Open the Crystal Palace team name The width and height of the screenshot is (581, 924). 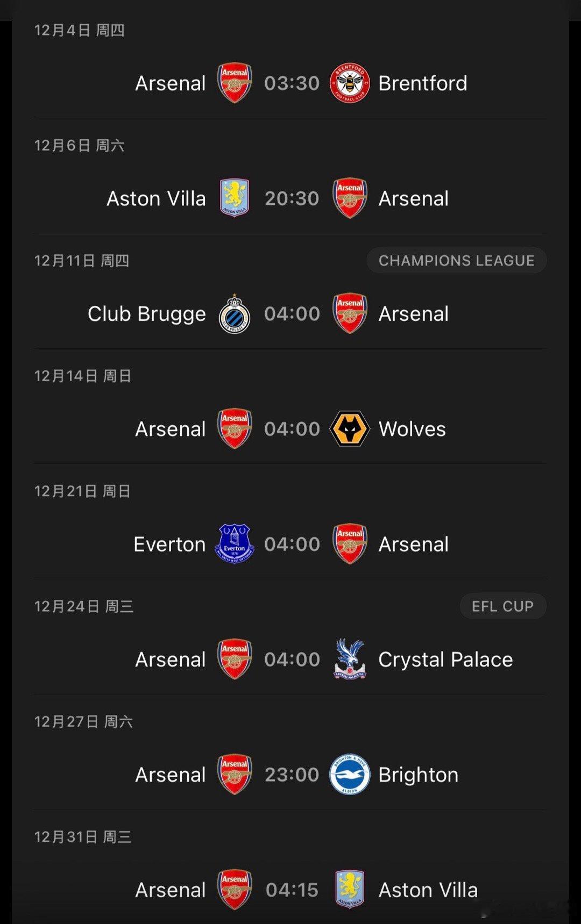click(x=445, y=660)
